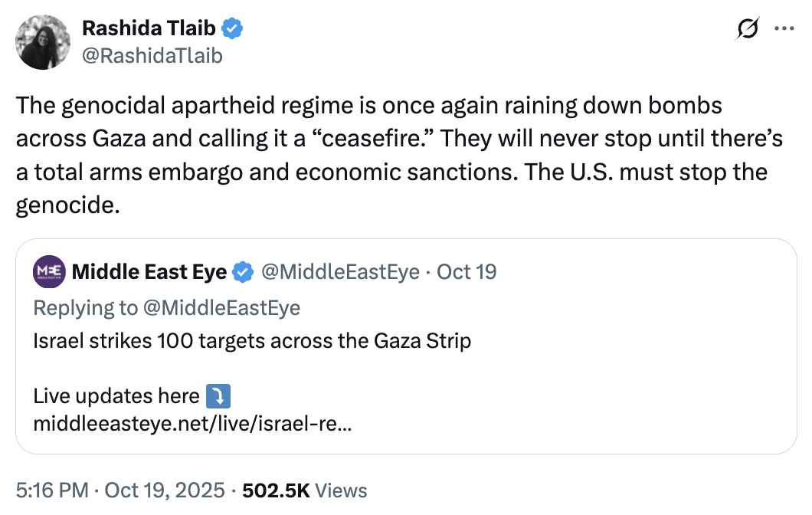Click the Middle East Eye verified badge
The height and width of the screenshot is (515, 812).
pyautogui.click(x=243, y=271)
